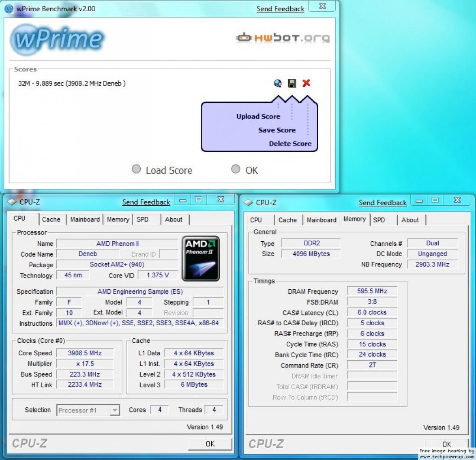Select the Load Score radio button
This screenshot has height=460, width=476.
(136, 169)
